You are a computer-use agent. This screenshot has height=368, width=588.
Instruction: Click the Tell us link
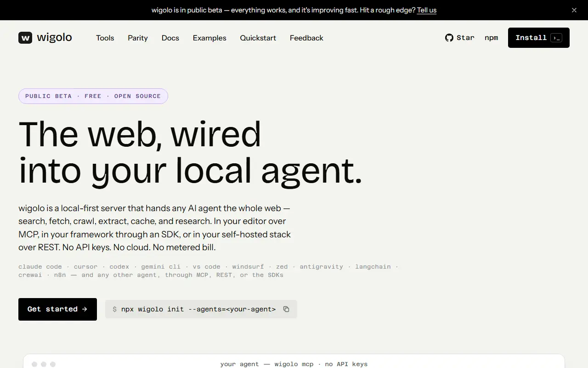427,10
